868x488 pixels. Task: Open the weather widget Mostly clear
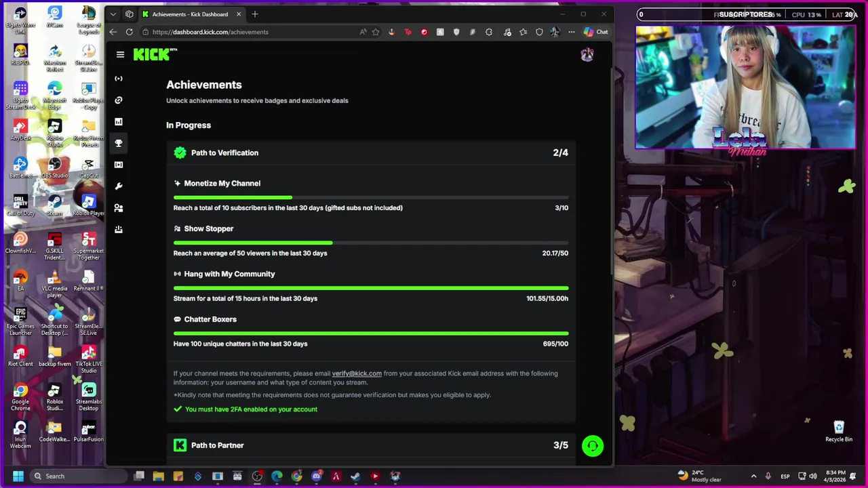point(700,476)
